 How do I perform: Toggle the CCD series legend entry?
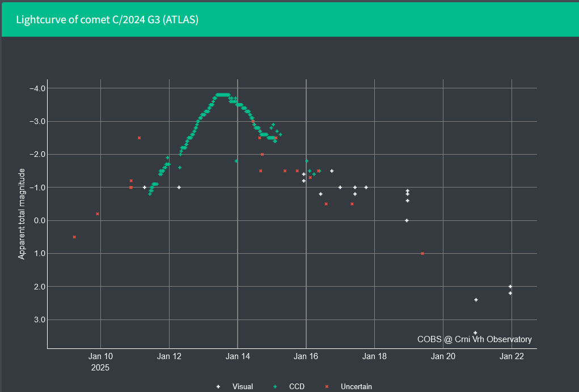[x=297, y=386]
